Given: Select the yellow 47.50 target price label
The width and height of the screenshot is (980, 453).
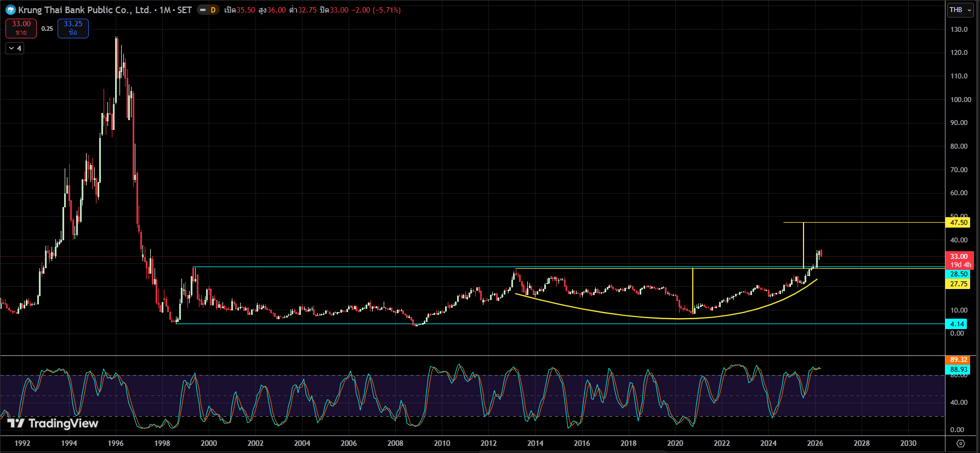Looking at the screenshot, I should point(958,223).
